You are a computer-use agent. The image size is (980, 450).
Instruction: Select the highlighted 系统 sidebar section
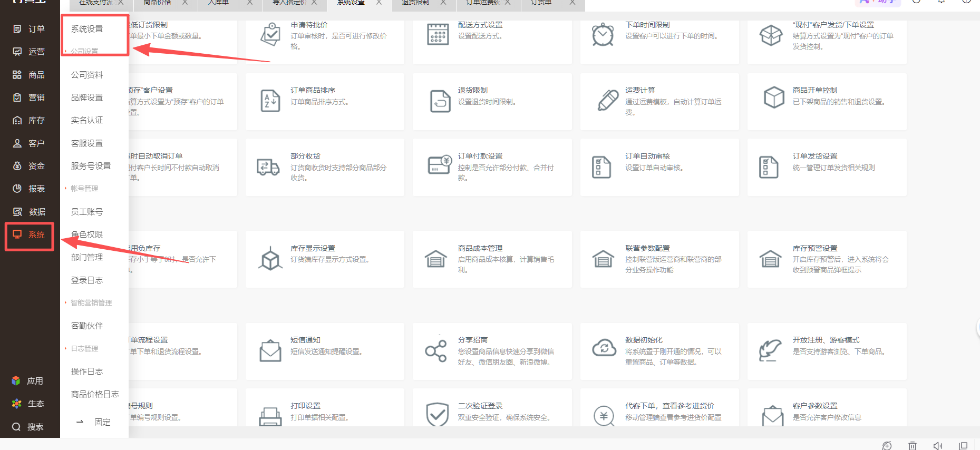[x=29, y=234]
